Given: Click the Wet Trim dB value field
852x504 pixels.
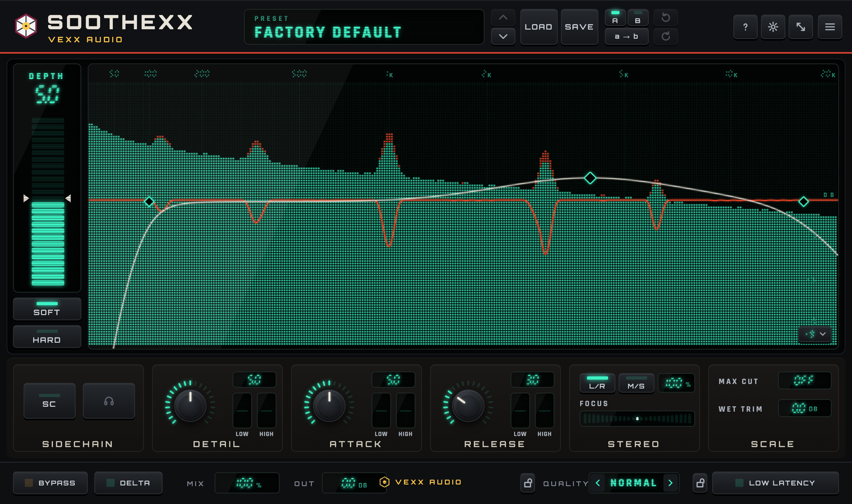Looking at the screenshot, I should 805,408.
